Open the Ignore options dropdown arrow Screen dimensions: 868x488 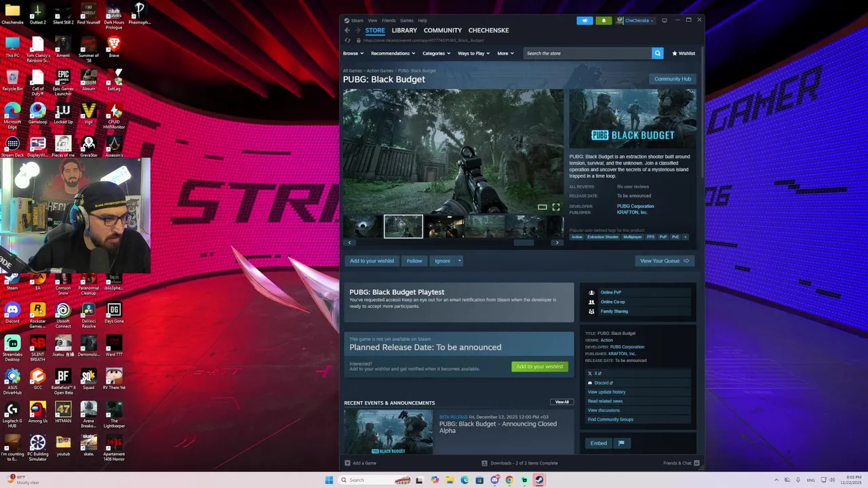coord(459,261)
